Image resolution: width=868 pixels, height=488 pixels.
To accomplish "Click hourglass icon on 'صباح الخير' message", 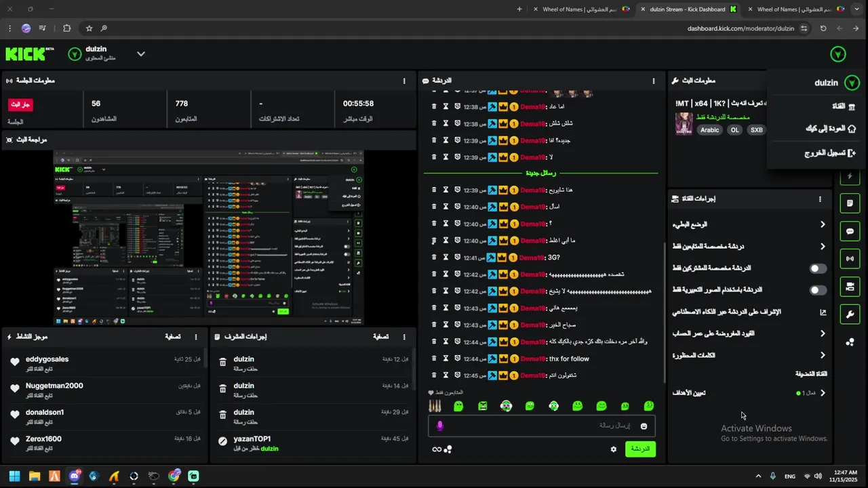I will 446,325.
